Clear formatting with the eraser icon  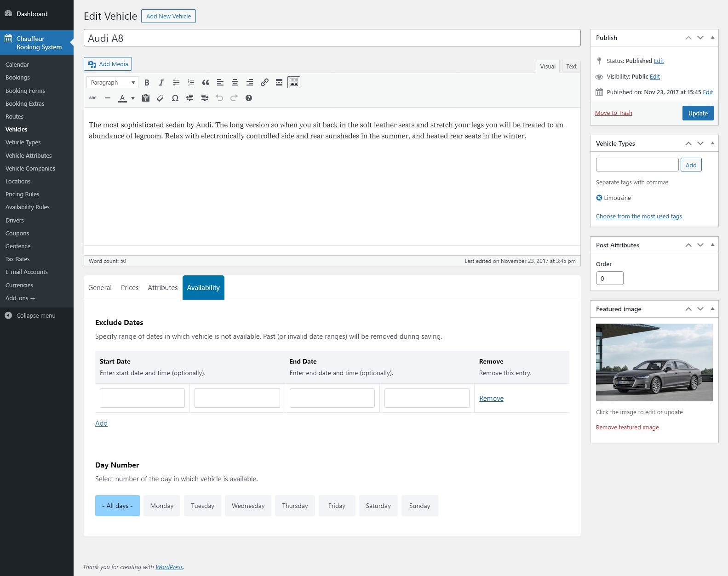[161, 98]
